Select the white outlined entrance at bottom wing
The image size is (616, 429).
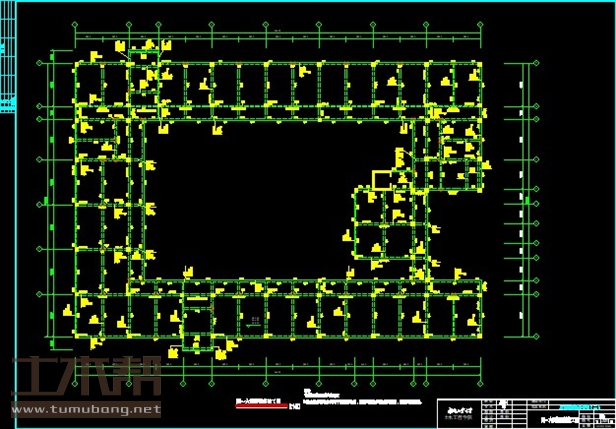(x=192, y=349)
